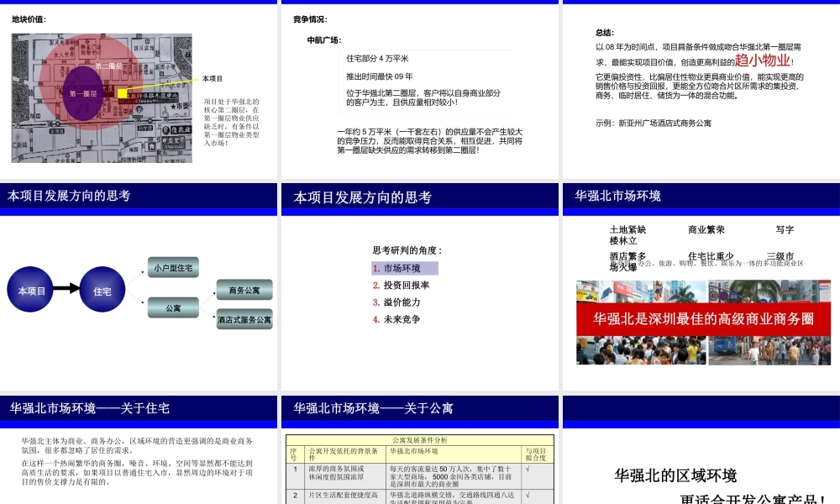840x504 pixels.
Task: Click the street photo with the blue bus
Action: [769, 350]
